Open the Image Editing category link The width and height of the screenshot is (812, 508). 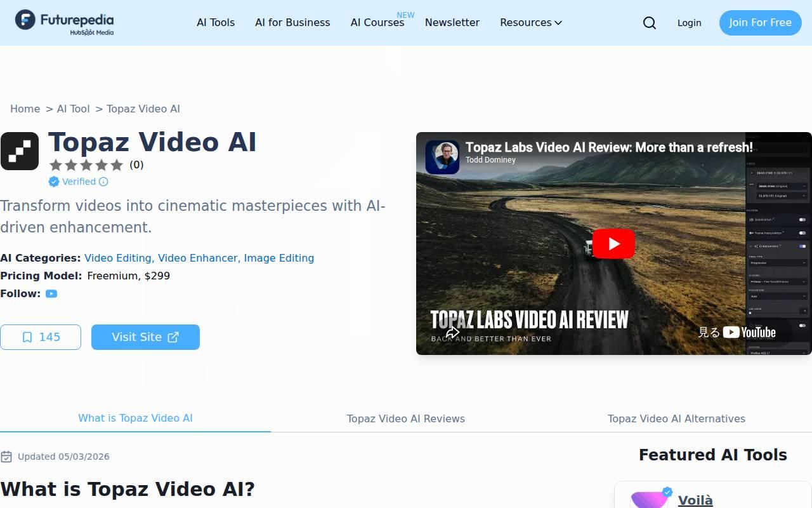click(279, 258)
